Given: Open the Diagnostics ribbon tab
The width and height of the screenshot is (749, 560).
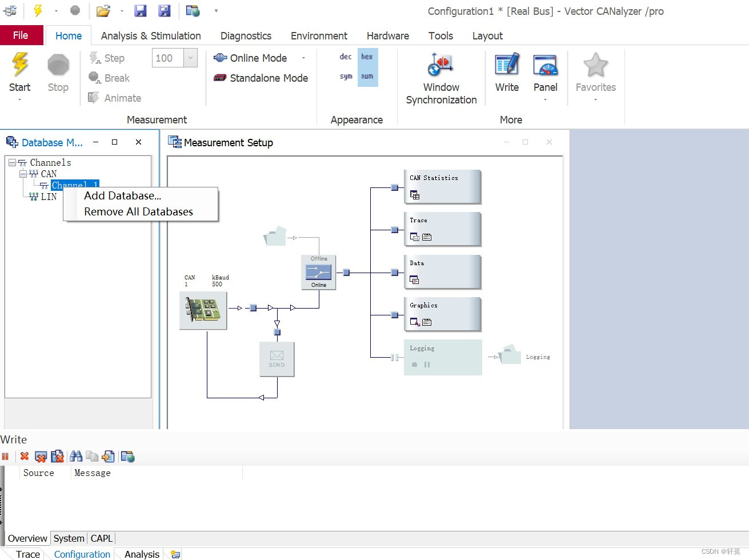Looking at the screenshot, I should pos(246,35).
